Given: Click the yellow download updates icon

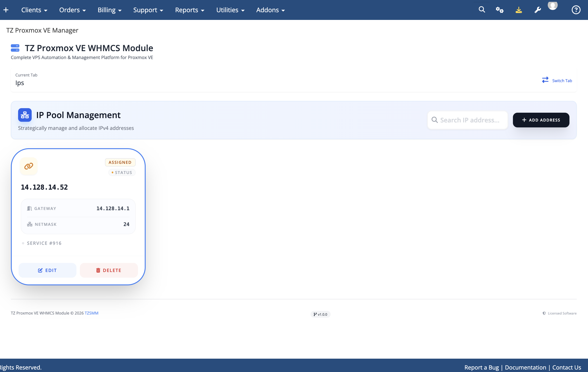Looking at the screenshot, I should point(519,10).
